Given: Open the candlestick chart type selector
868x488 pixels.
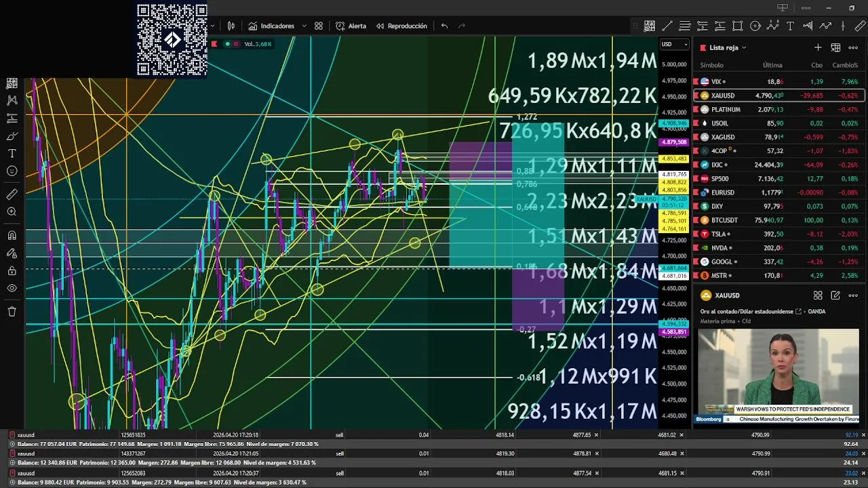Looking at the screenshot, I should [231, 26].
